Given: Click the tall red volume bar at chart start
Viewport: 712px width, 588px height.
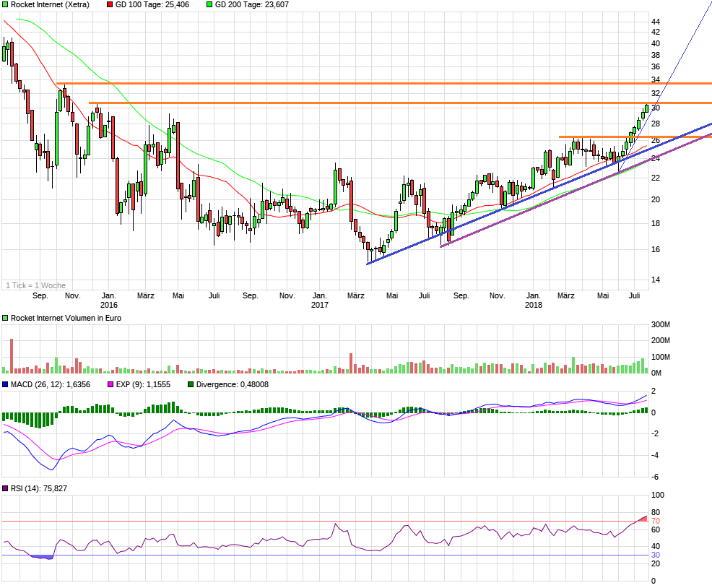Looking at the screenshot, I should point(12,356).
